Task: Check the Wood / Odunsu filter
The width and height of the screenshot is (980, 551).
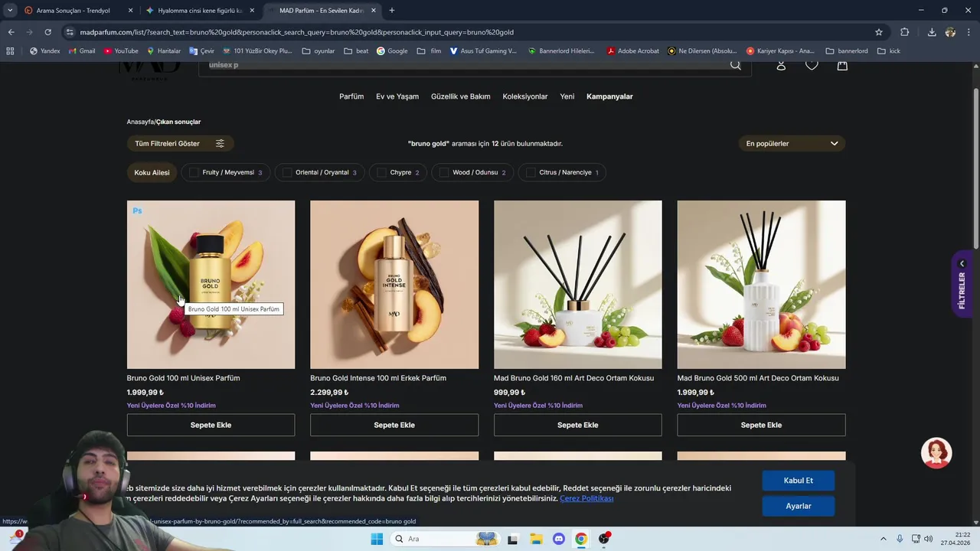Action: (x=444, y=172)
